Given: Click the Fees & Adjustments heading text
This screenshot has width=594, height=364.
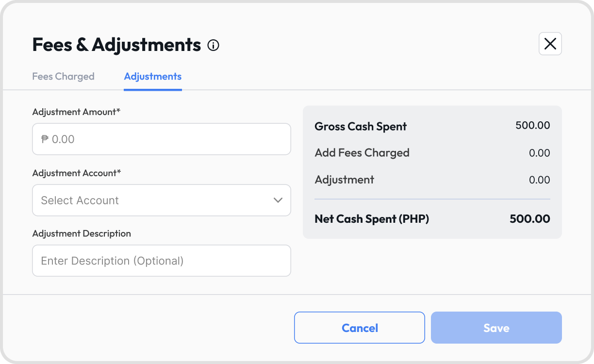Looking at the screenshot, I should 116,45.
